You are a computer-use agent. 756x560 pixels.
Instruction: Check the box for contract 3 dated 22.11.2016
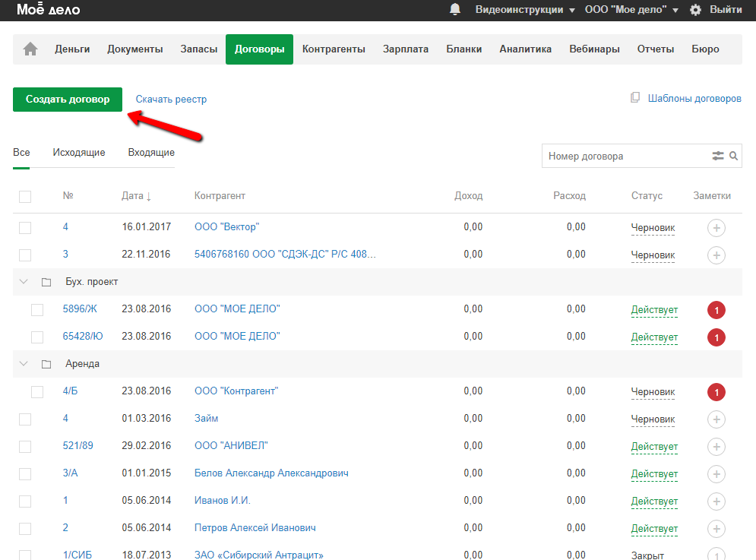pyautogui.click(x=25, y=255)
